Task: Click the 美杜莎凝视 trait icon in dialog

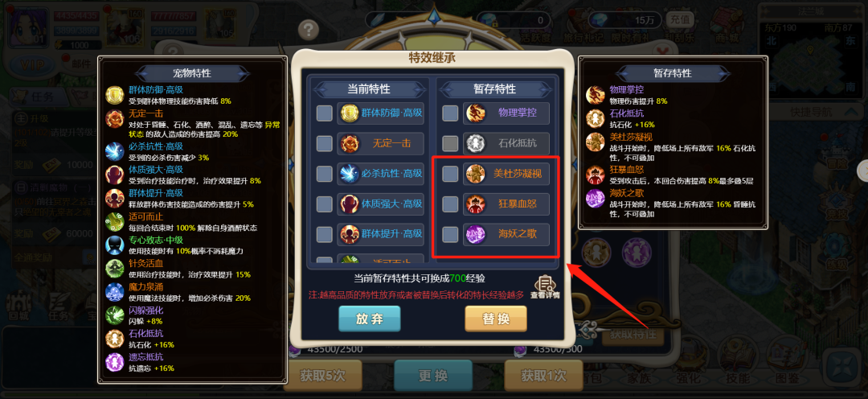Action: click(475, 174)
